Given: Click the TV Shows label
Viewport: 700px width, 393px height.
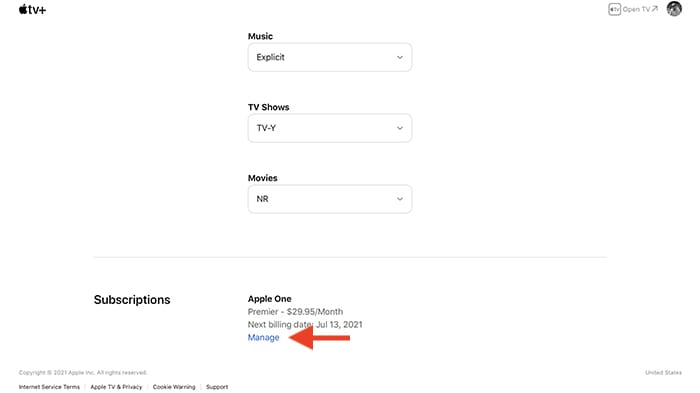Looking at the screenshot, I should pyautogui.click(x=269, y=107).
